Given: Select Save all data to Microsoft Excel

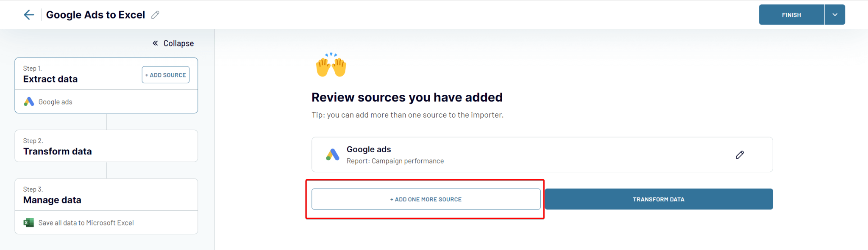Looking at the screenshot, I should (106, 223).
